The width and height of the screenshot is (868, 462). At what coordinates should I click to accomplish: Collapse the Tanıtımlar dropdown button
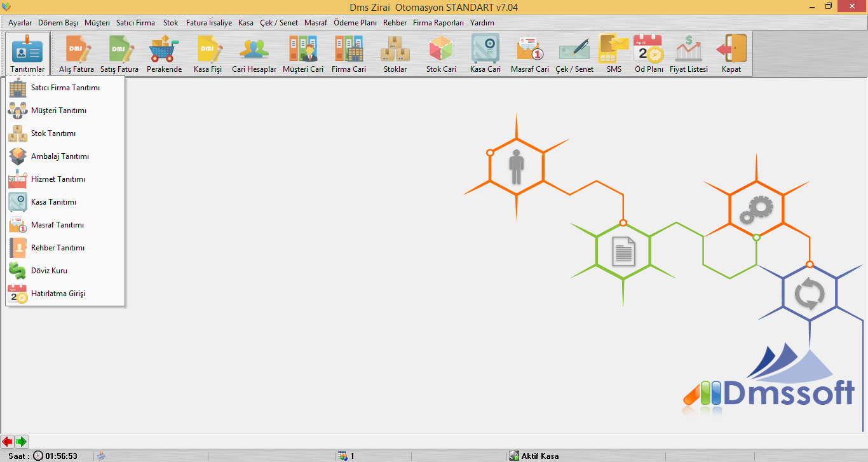pyautogui.click(x=27, y=53)
